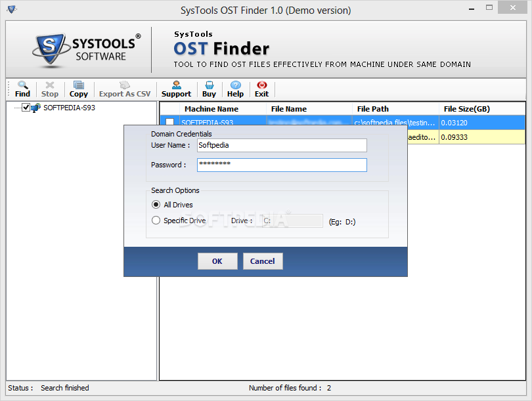Click the File Name column header

click(309, 109)
